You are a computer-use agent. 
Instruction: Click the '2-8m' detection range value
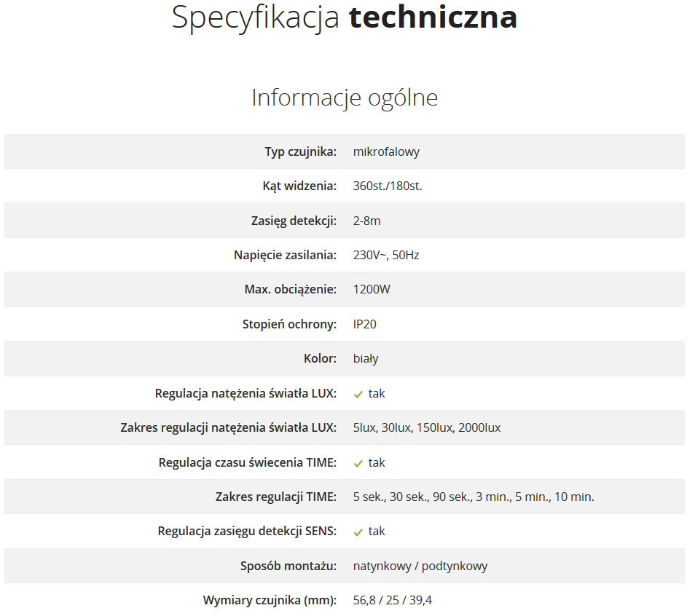pos(366,221)
